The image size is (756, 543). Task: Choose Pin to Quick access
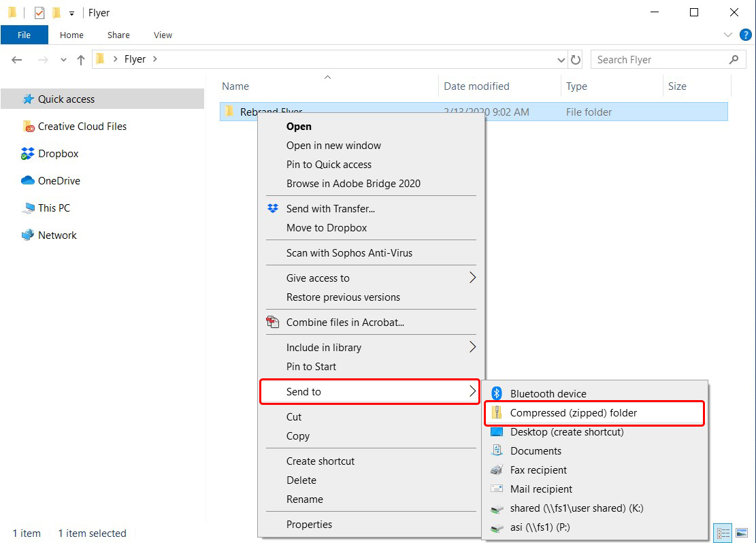[x=329, y=164]
